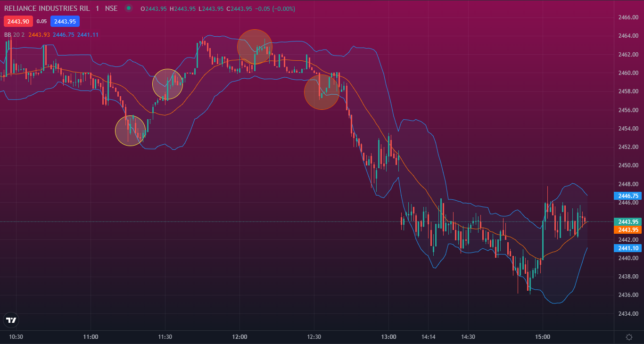Click the 12:00 time axis label

[239, 337]
